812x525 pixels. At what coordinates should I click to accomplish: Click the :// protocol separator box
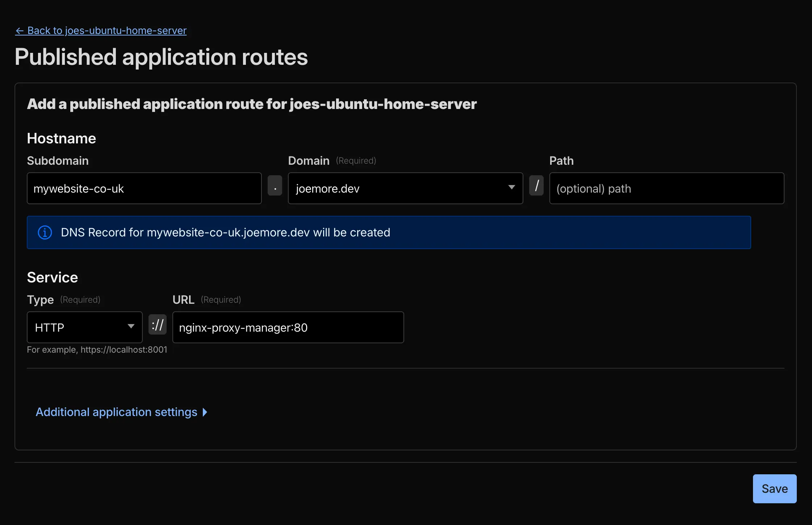[158, 324]
